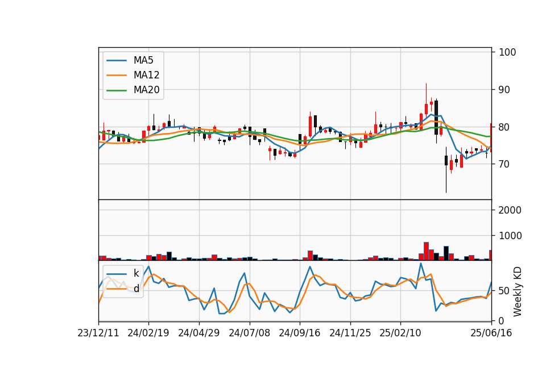Click the 1000 volume axis tick label
546x392 pixels.
(x=510, y=236)
